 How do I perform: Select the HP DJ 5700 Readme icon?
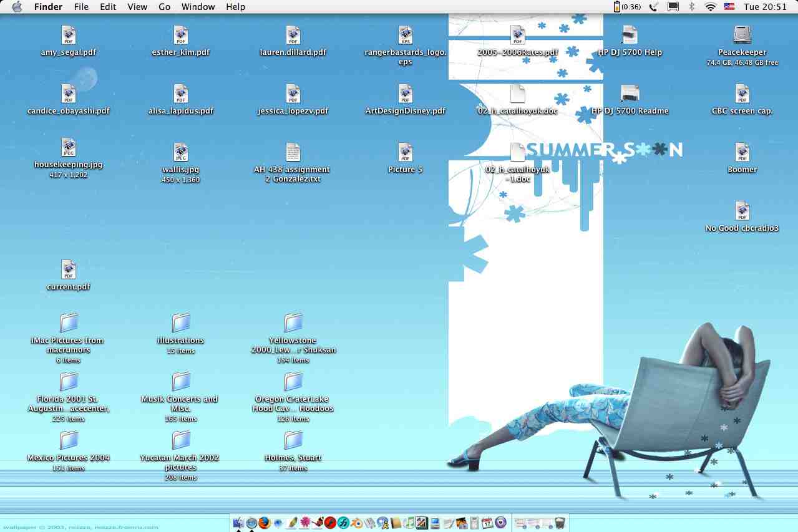point(630,94)
